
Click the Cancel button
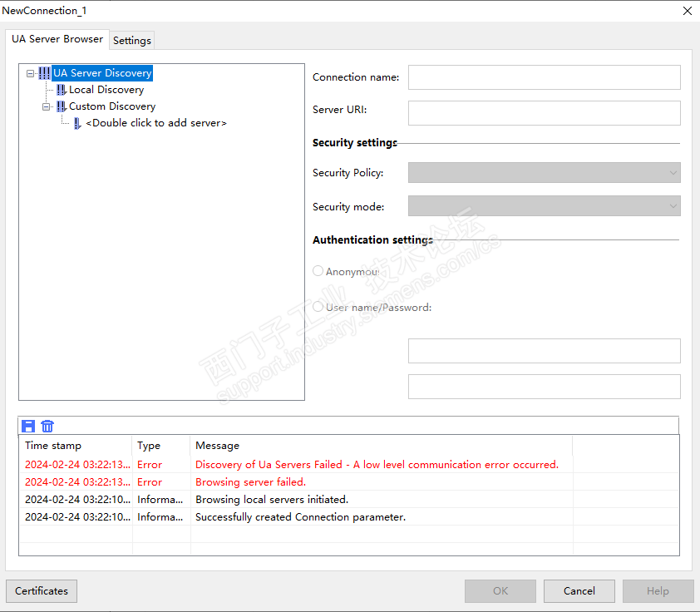coord(579,591)
